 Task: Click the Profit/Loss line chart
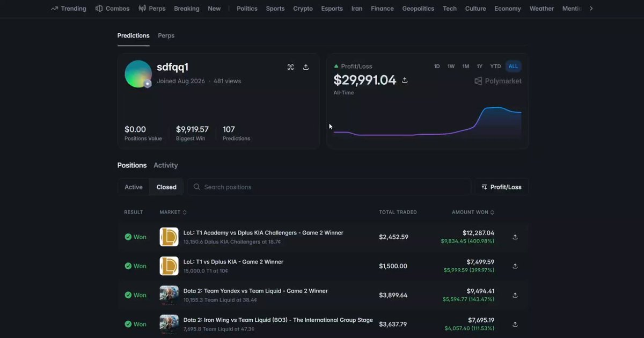[x=427, y=122]
